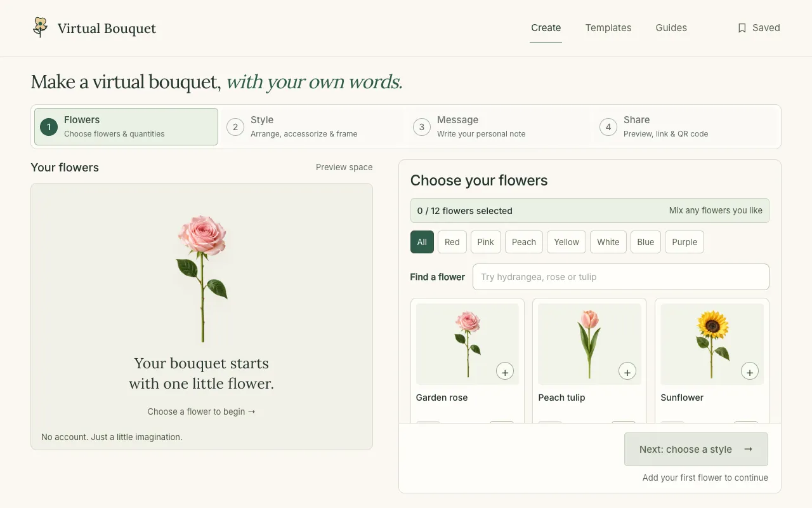Add a Peach tulip with plus icon
This screenshot has height=508, width=812.
(627, 371)
